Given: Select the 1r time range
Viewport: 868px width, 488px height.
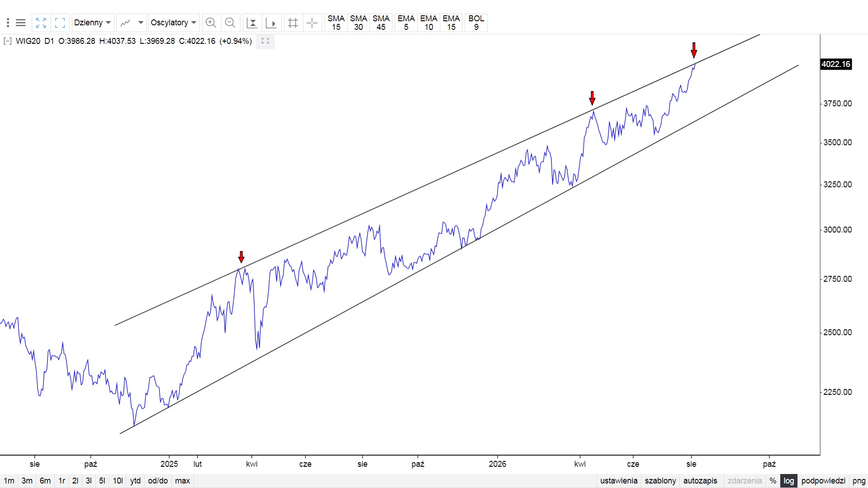Looking at the screenshot, I should click(62, 481).
